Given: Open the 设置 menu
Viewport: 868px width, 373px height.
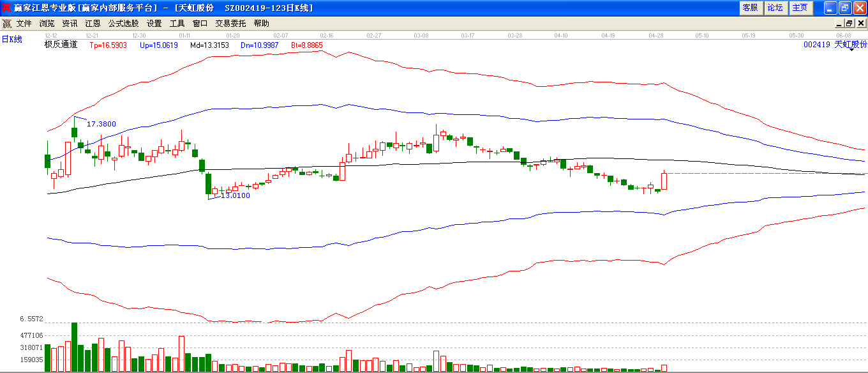Looking at the screenshot, I should point(154,24).
